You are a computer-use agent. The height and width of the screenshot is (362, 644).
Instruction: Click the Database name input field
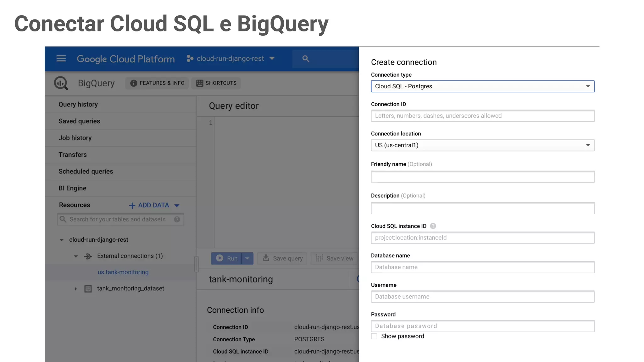click(x=483, y=267)
